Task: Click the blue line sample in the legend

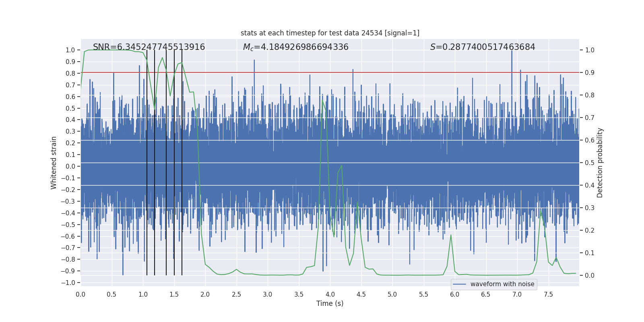Action: point(460,284)
